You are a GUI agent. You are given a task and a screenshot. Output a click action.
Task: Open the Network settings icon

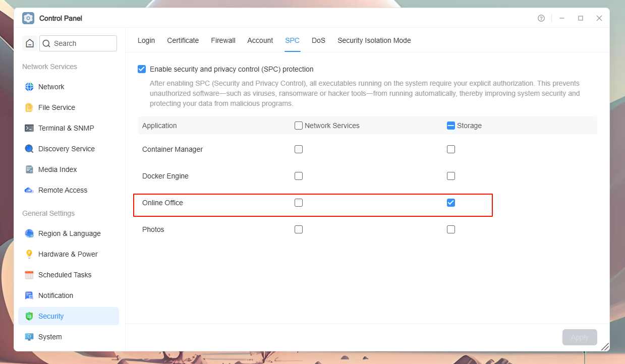pyautogui.click(x=29, y=87)
